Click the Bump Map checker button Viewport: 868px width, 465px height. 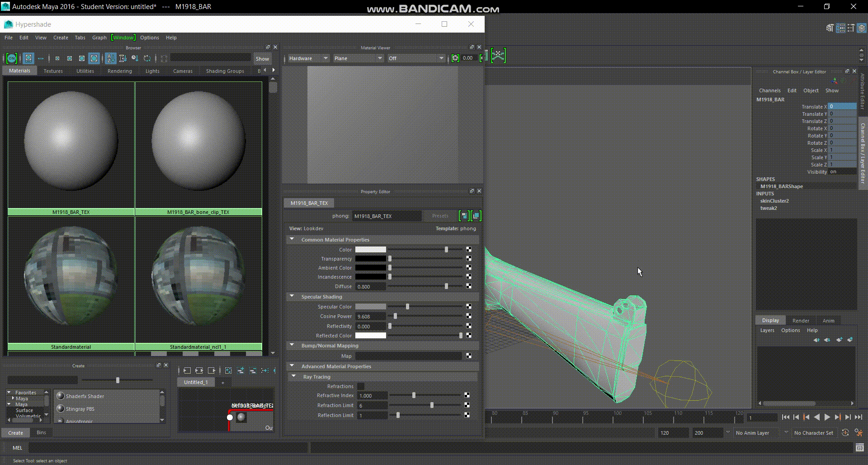click(x=469, y=356)
